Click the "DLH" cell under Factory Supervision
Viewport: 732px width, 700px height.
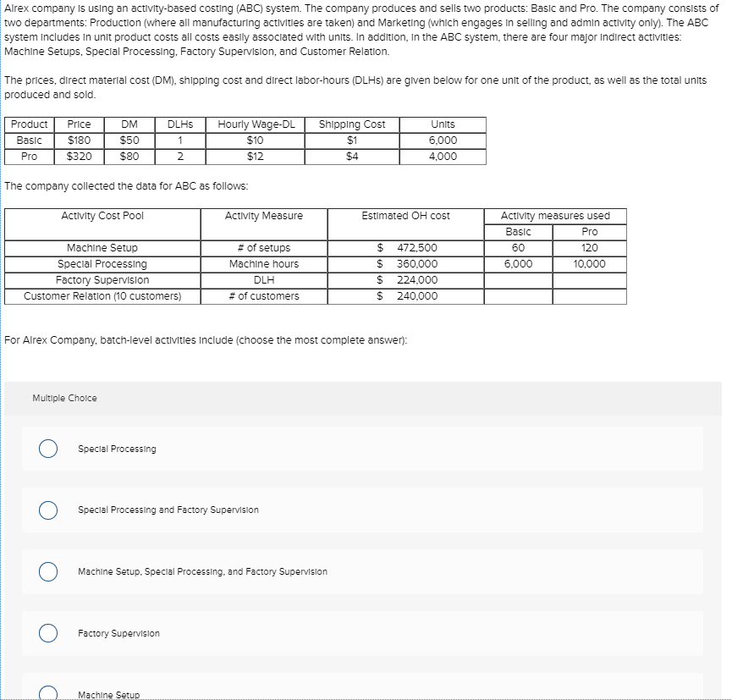[262, 280]
